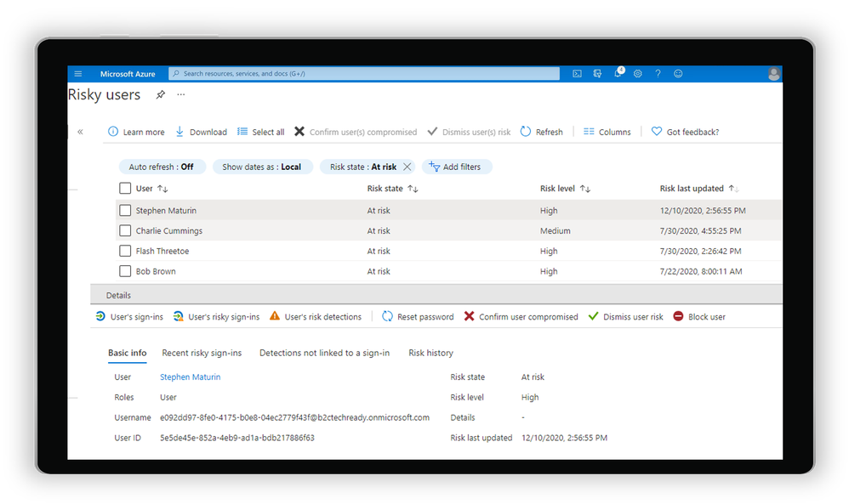
Task: Sort by the User column arrows
Action: [162, 189]
